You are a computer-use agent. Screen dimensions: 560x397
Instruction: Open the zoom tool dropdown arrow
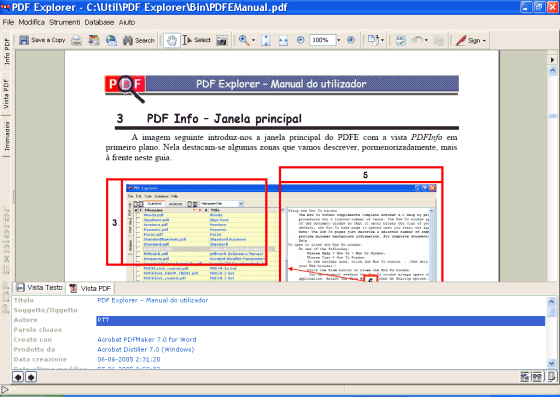[x=254, y=40]
